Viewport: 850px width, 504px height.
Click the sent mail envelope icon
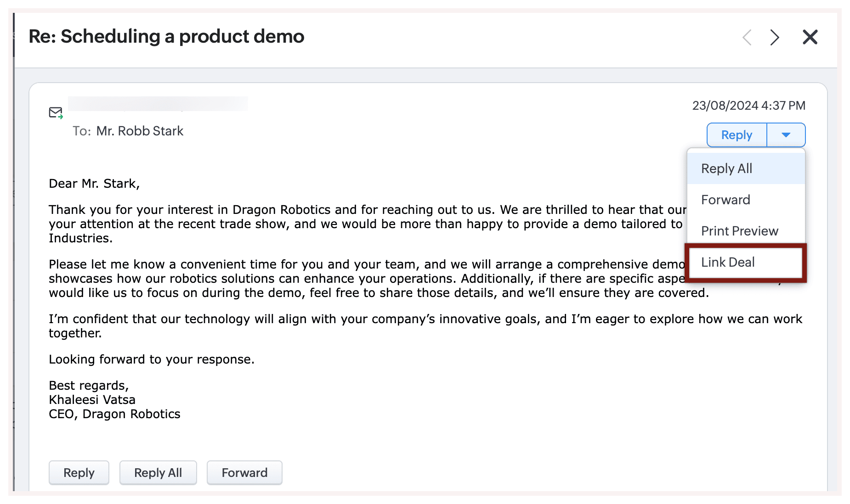(56, 112)
